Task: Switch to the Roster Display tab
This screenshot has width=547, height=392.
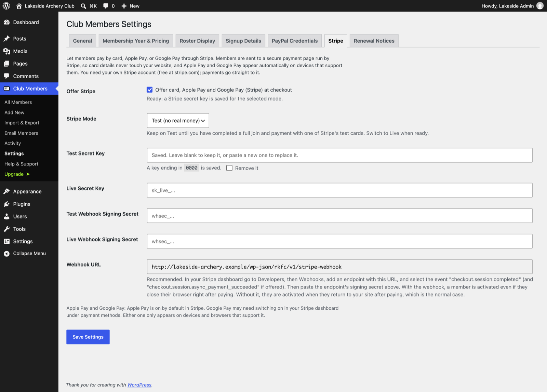Action: [197, 41]
